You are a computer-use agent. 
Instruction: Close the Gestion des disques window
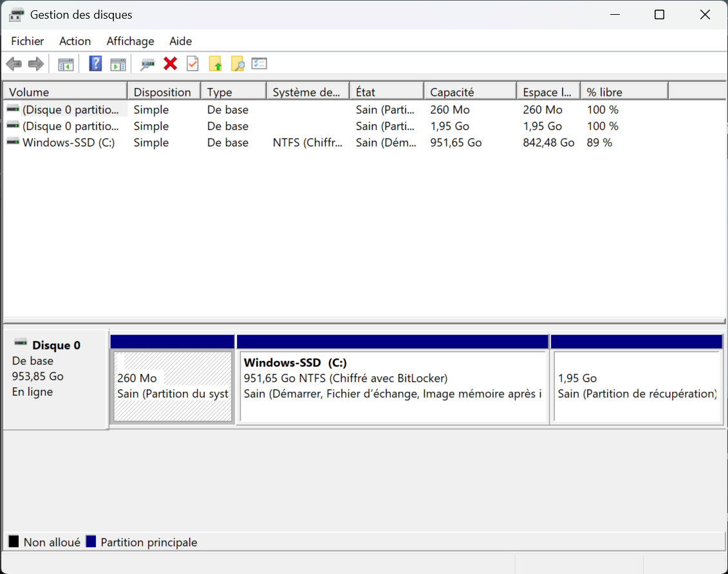[705, 15]
